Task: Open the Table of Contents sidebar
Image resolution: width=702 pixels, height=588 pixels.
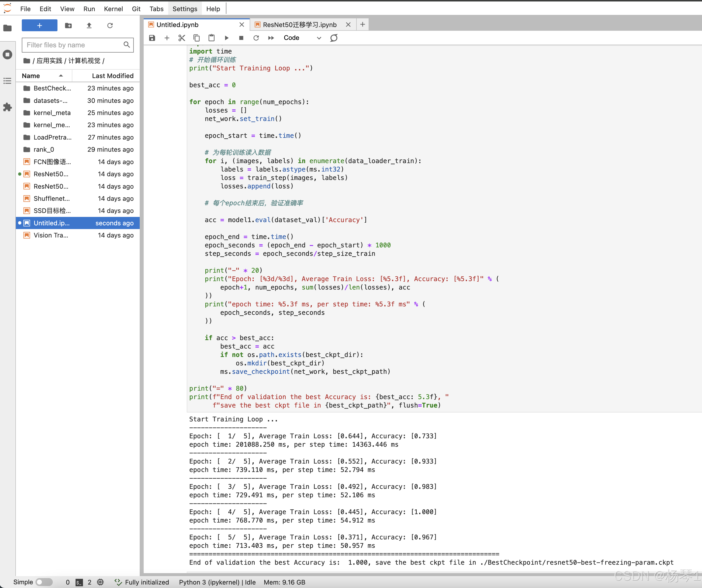Action: [7, 81]
